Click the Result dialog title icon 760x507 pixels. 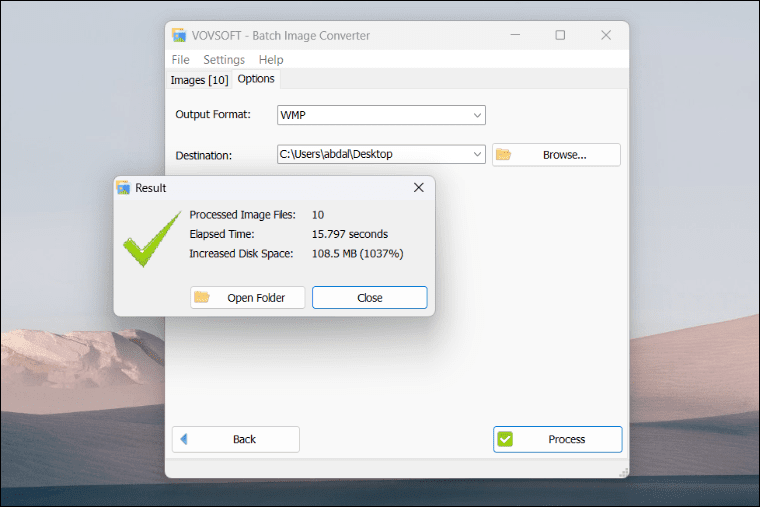click(x=123, y=188)
